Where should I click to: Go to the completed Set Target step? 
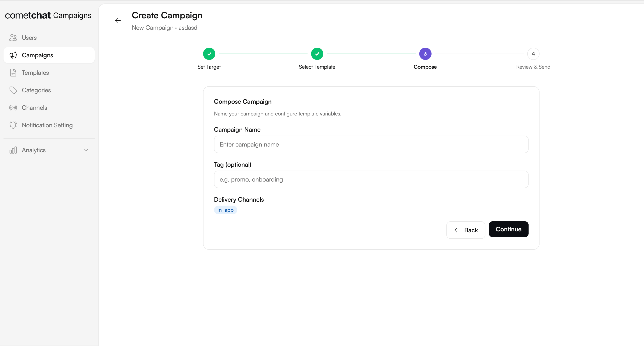pyautogui.click(x=209, y=54)
